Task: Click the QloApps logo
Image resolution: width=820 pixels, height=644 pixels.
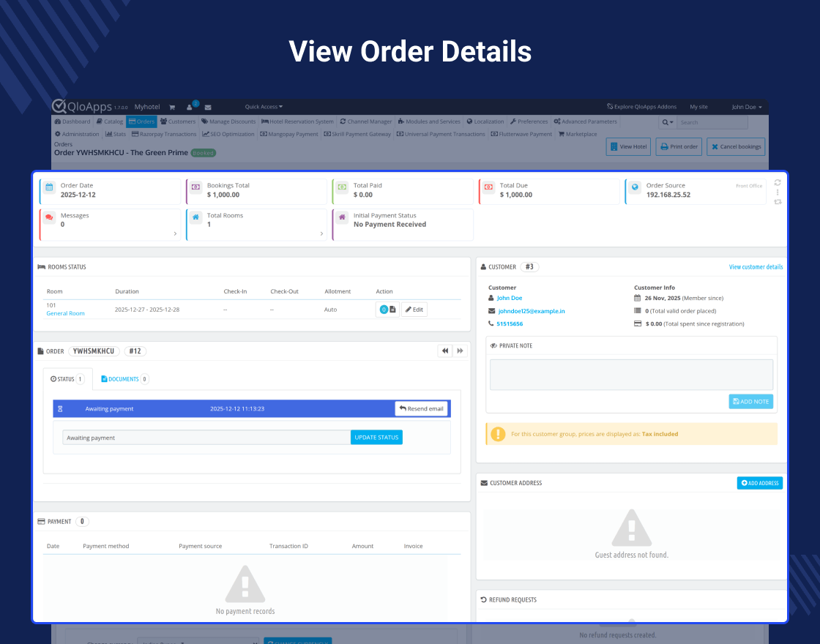Action: coord(81,106)
